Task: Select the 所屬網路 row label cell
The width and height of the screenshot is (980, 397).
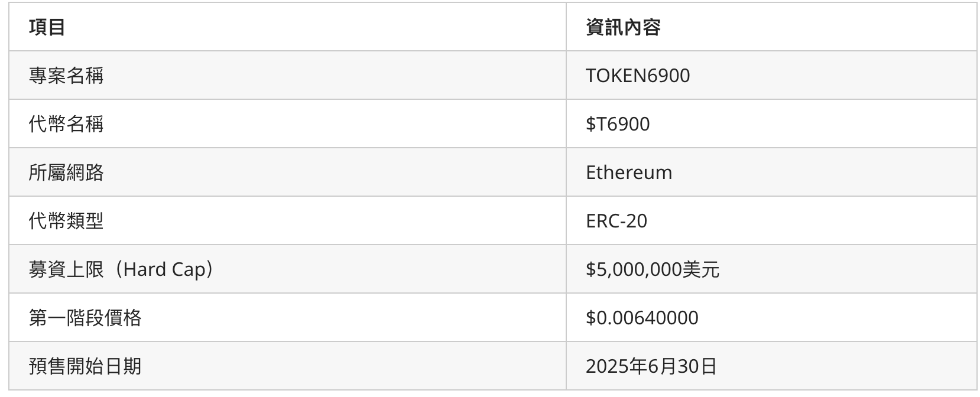Action: (66, 173)
